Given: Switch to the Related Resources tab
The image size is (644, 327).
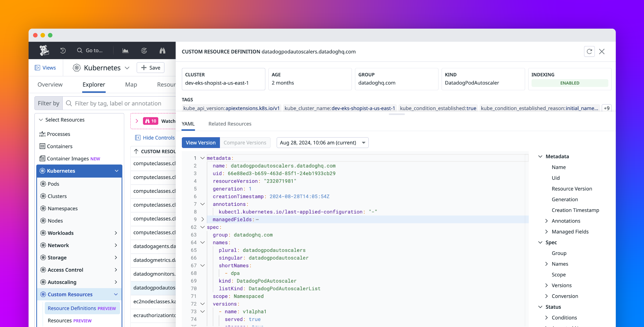Looking at the screenshot, I should 230,124.
